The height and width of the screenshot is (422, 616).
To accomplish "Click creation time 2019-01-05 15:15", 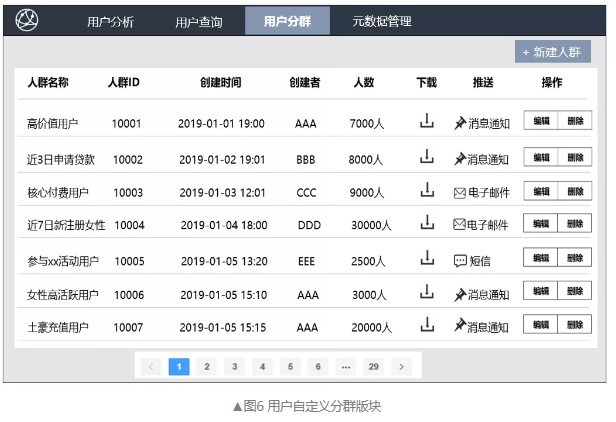I will 223,327.
